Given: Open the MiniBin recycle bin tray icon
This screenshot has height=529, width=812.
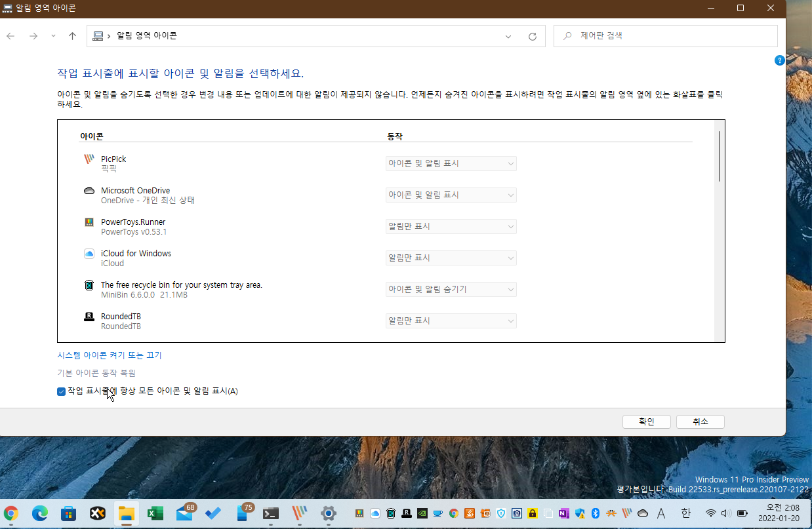Looking at the screenshot, I should pyautogui.click(x=391, y=514).
